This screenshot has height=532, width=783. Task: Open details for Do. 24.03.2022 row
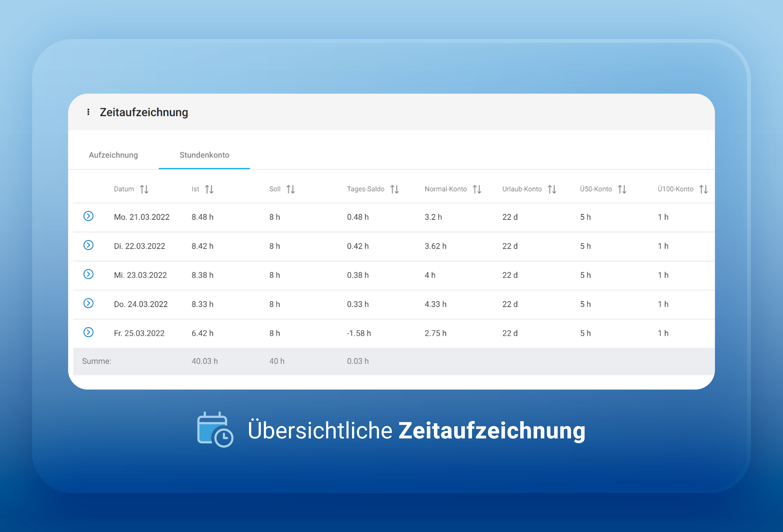click(x=88, y=303)
